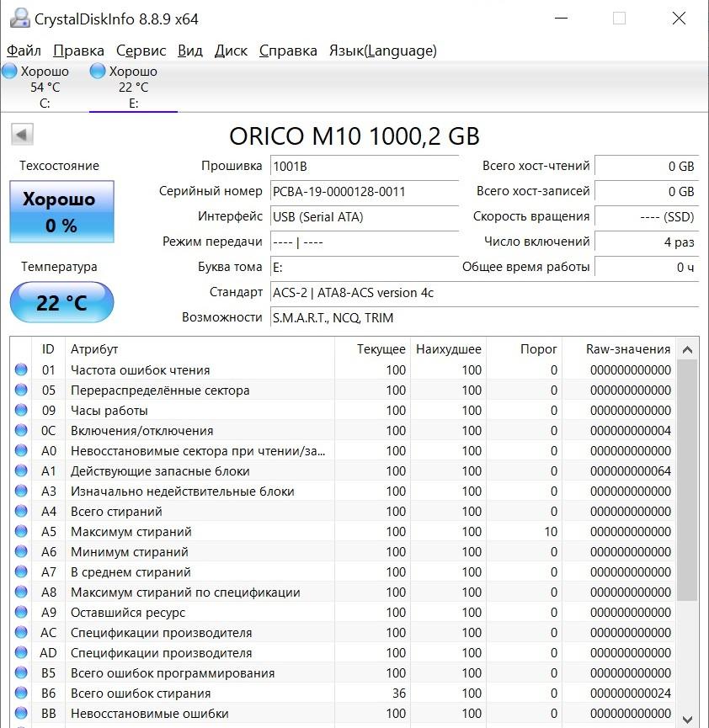Click status icon of attribute 01 row

21,370
